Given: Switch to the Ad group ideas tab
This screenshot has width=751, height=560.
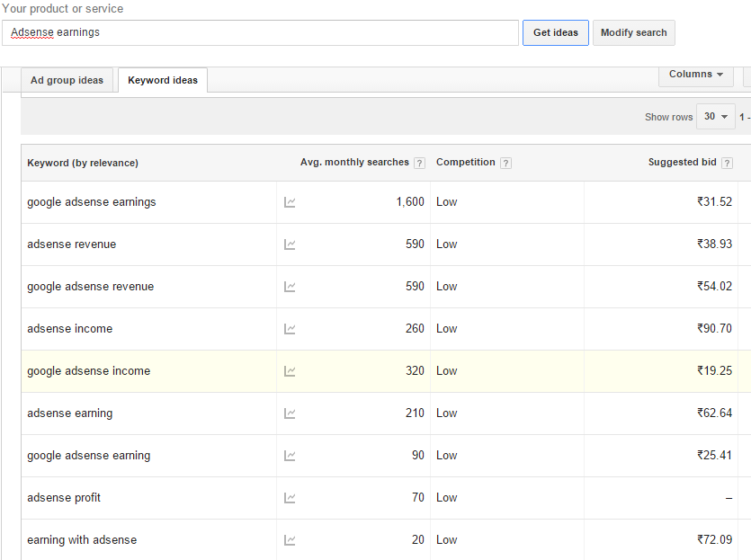Looking at the screenshot, I should tap(67, 80).
